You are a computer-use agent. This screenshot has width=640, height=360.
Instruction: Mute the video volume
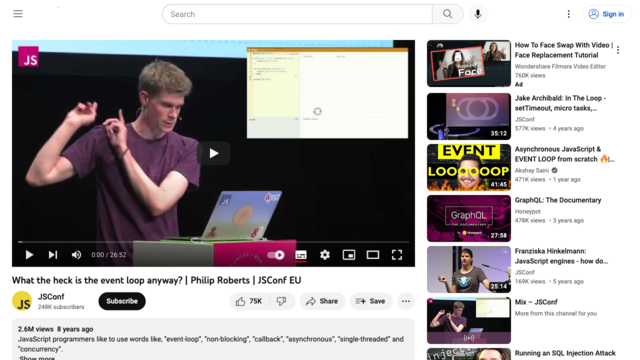(76, 255)
